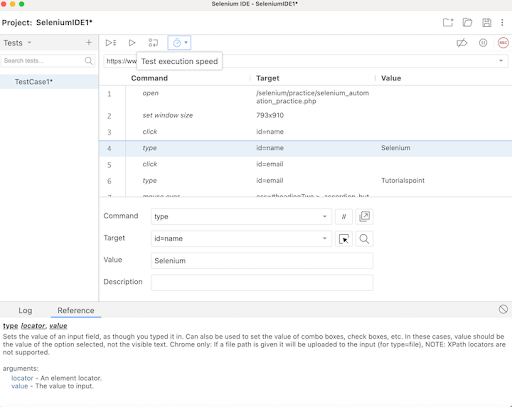Click the locator argument link
This screenshot has width=512, height=407.
(22, 378)
